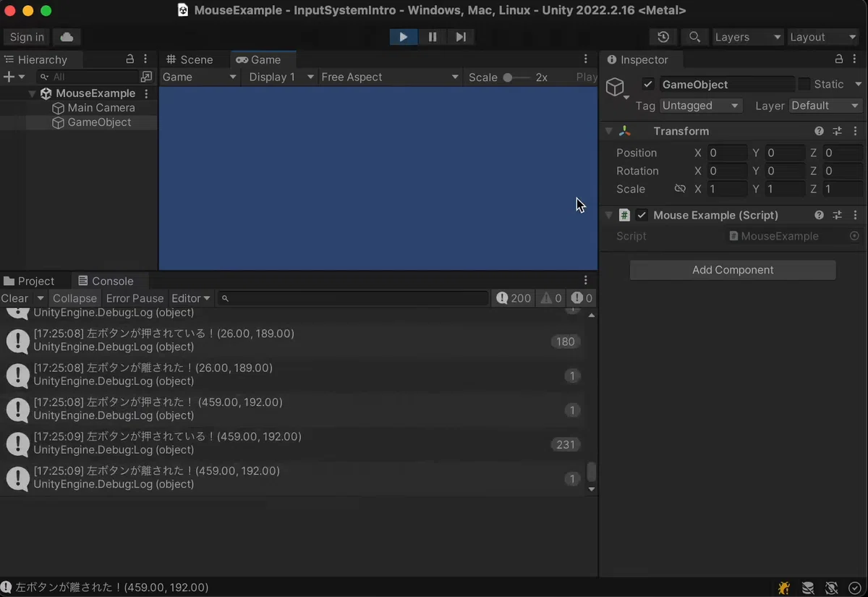Clear the Console log
Image resolution: width=868 pixels, height=597 pixels.
click(x=16, y=298)
